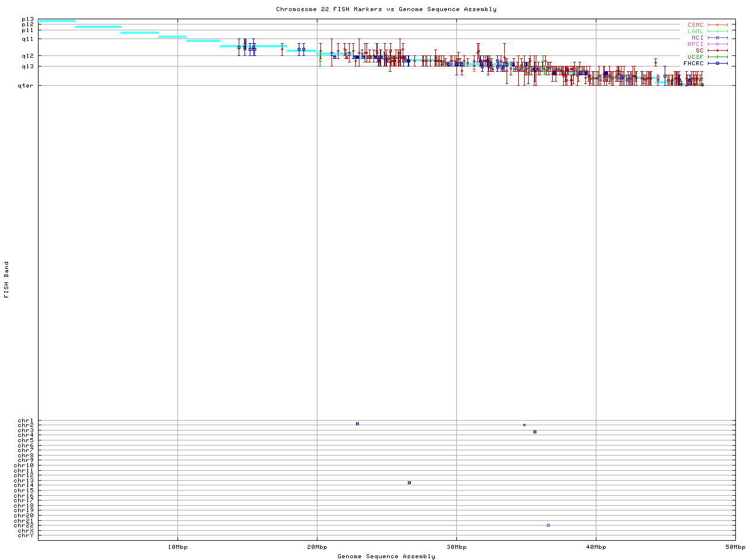
Task: Click the LANL legend label
Action: (695, 31)
